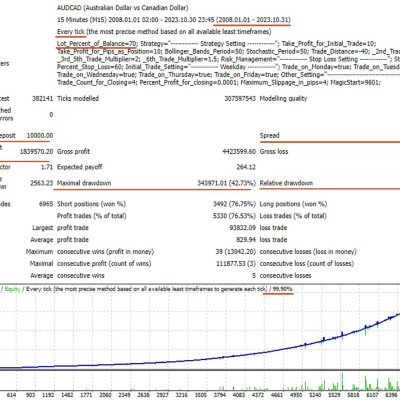Click the tall green volume spike near 5529
This screenshot has width=400, height=400.
(x=342, y=381)
